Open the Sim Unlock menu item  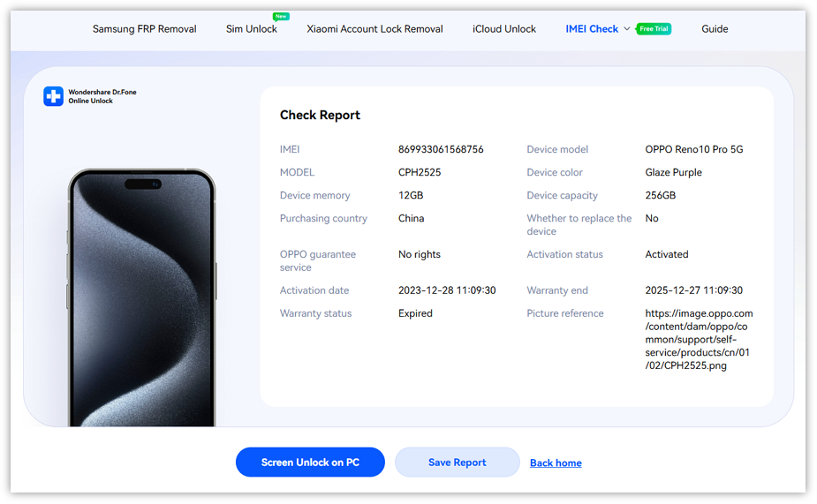[251, 29]
